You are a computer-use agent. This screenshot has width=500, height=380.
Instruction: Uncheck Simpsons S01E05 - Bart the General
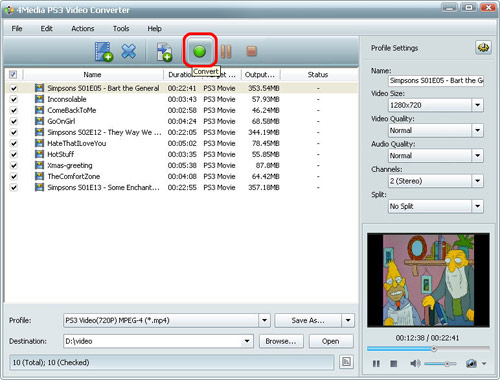pyautogui.click(x=14, y=88)
